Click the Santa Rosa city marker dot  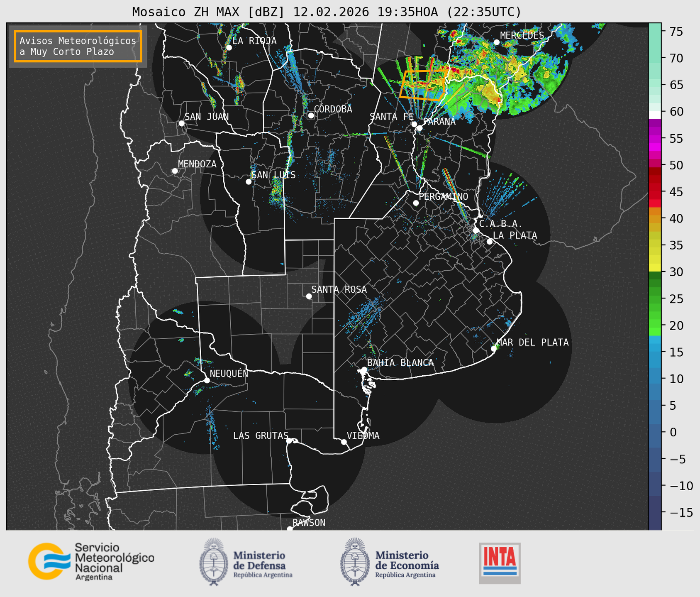click(309, 296)
